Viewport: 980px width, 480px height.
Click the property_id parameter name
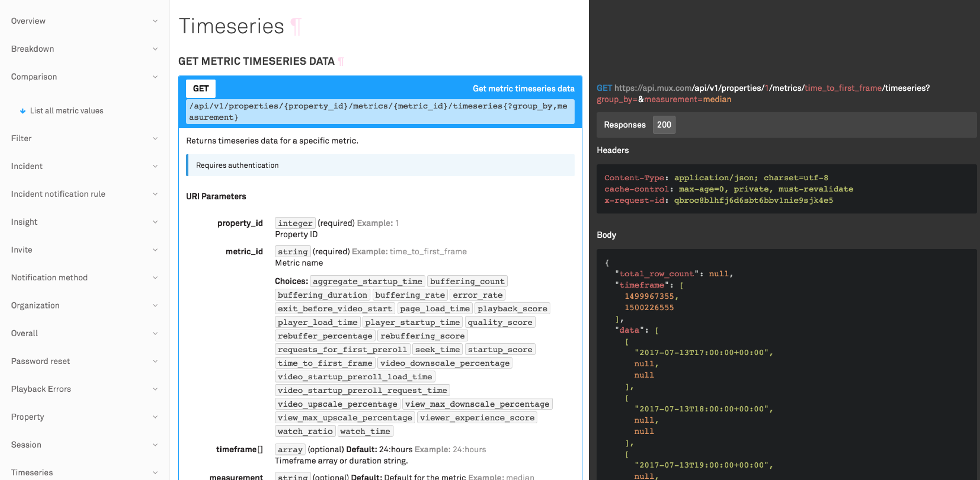240,223
